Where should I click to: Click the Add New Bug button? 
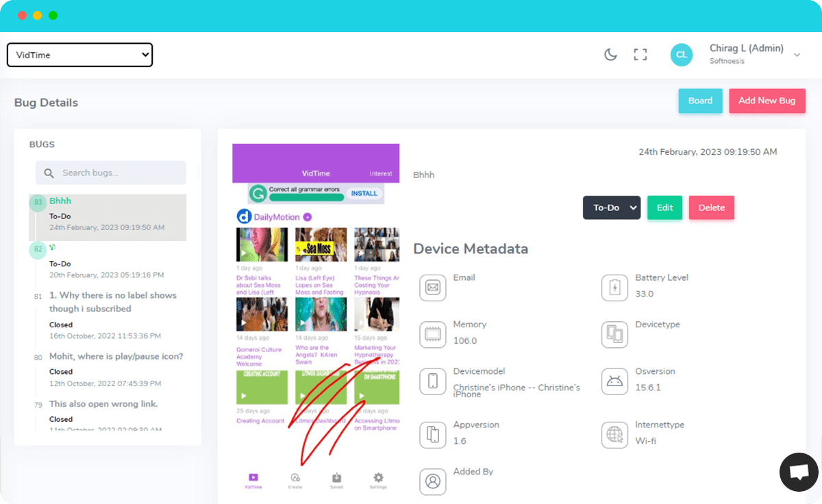(x=767, y=101)
